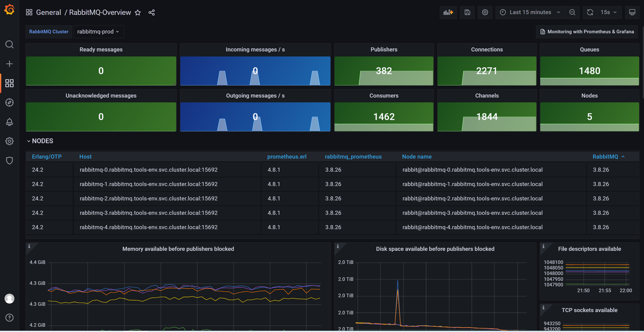This screenshot has height=332, width=644.
Task: Open dashboard settings gear in top bar
Action: pyautogui.click(x=485, y=12)
